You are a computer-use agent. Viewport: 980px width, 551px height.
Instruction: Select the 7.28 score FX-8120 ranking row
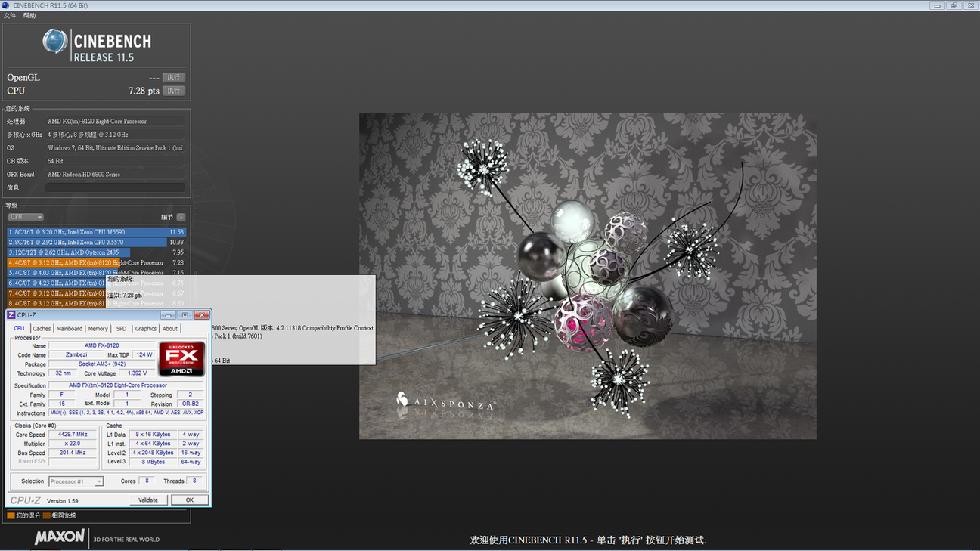(x=96, y=262)
